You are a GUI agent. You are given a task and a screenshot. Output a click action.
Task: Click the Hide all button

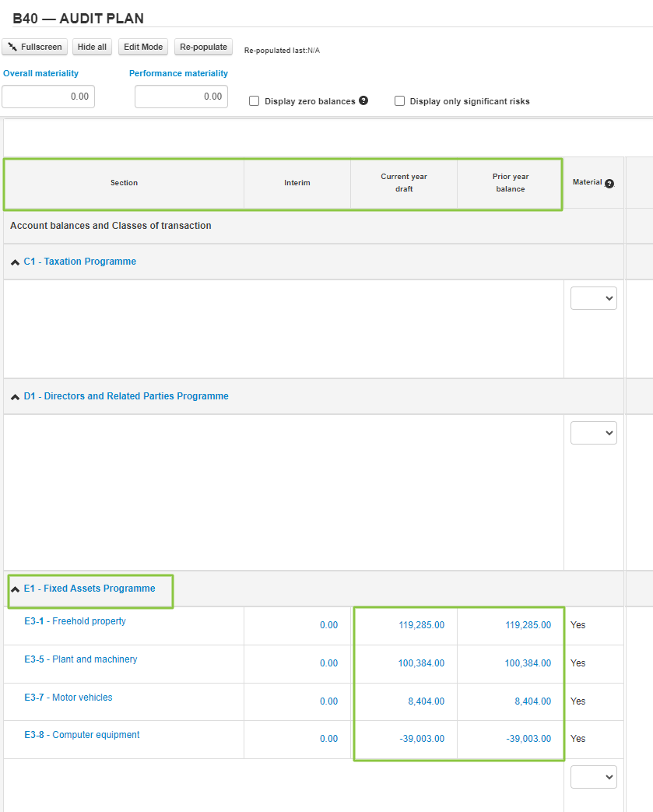pos(91,47)
